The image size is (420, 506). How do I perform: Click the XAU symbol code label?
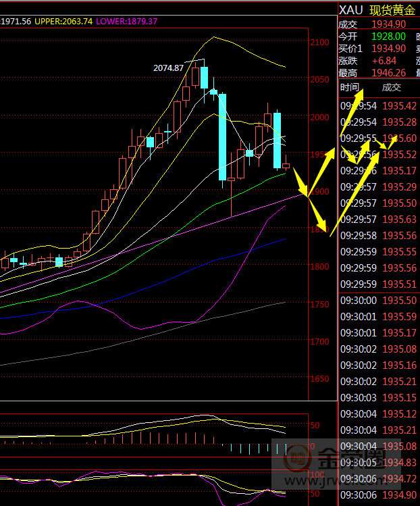point(350,9)
